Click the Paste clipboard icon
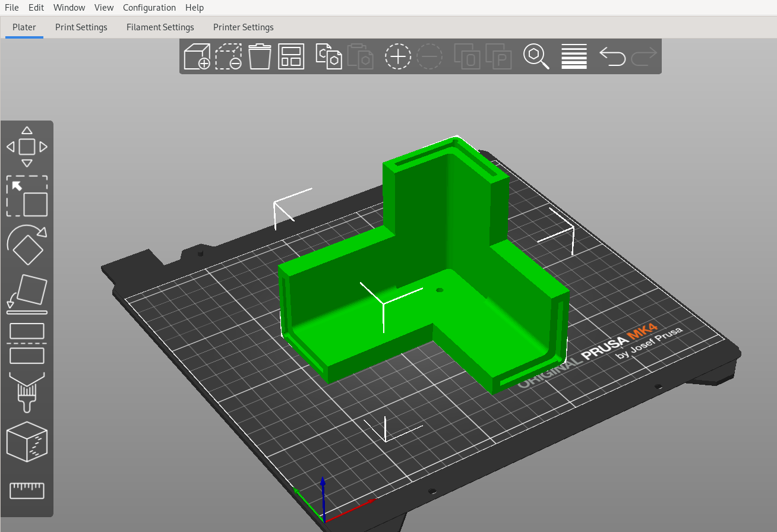 click(360, 56)
